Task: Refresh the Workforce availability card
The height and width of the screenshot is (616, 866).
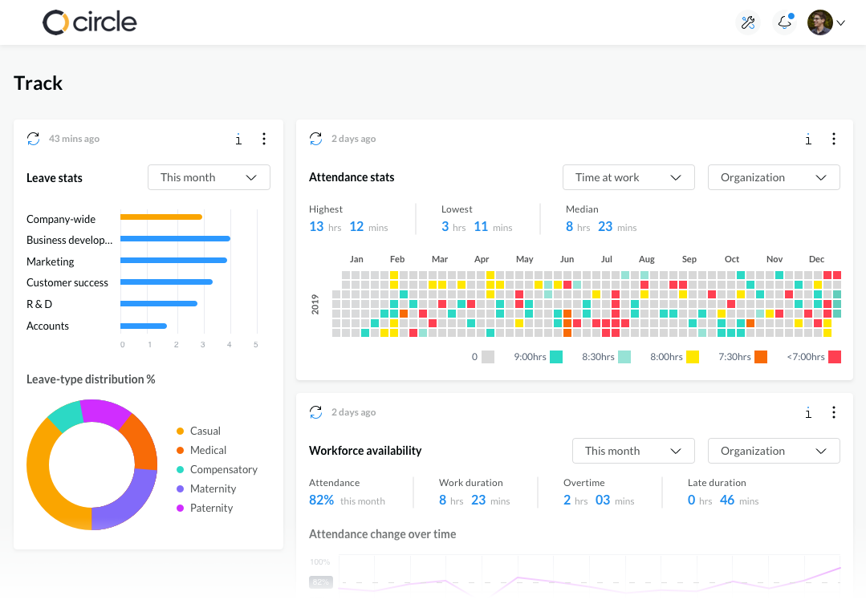Action: point(316,411)
